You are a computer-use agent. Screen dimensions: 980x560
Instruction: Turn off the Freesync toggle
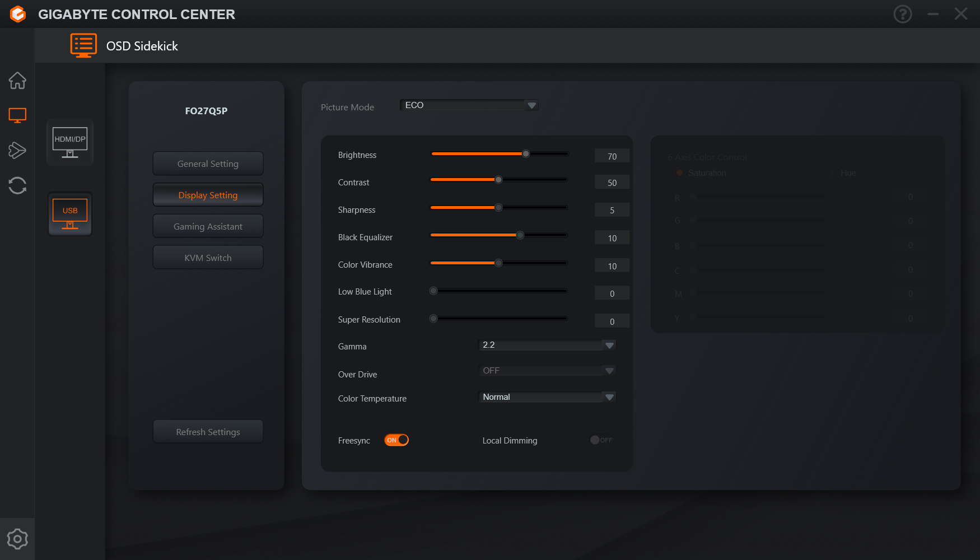[x=396, y=440]
